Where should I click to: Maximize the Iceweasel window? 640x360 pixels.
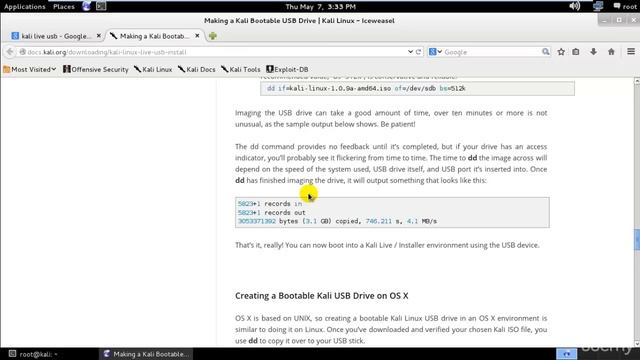tap(619, 20)
